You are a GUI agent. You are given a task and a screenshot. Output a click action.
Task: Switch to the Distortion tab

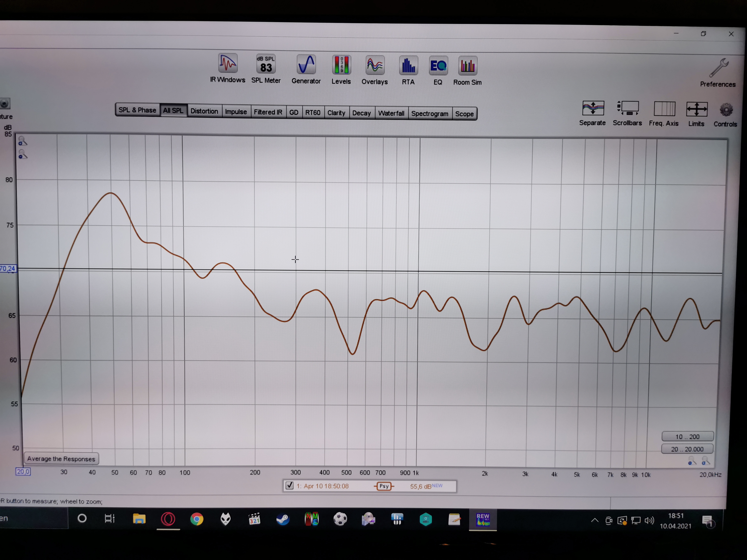(x=204, y=111)
